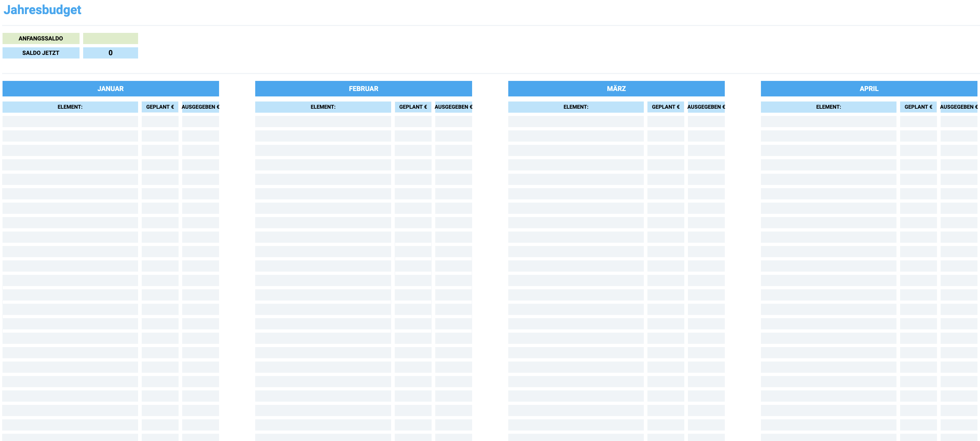980x441 pixels.
Task: Select first Element entry cell under Februar
Action: coord(323,122)
